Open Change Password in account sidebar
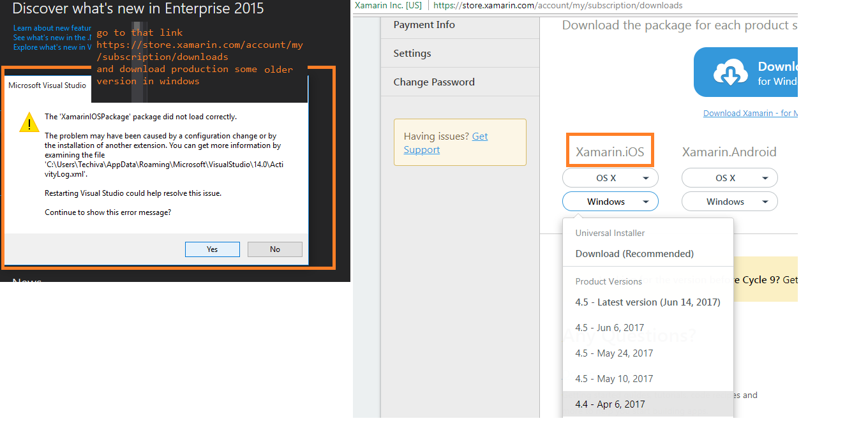 click(434, 82)
